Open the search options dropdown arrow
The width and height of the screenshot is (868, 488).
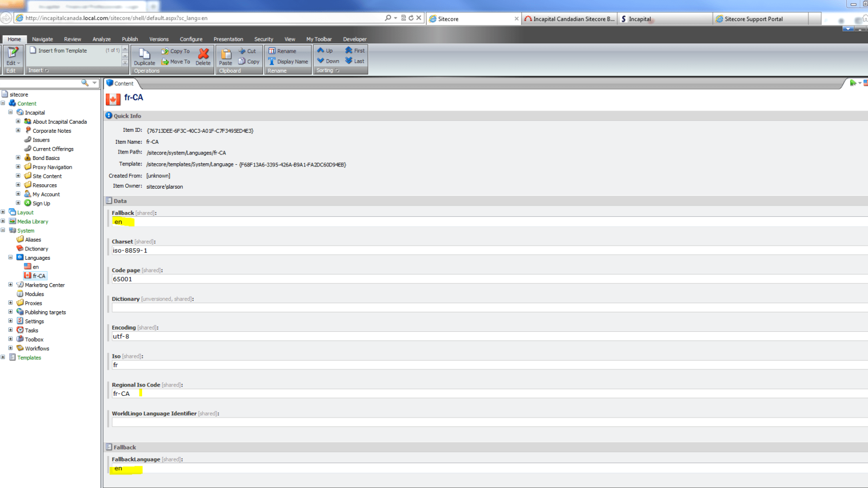[94, 83]
